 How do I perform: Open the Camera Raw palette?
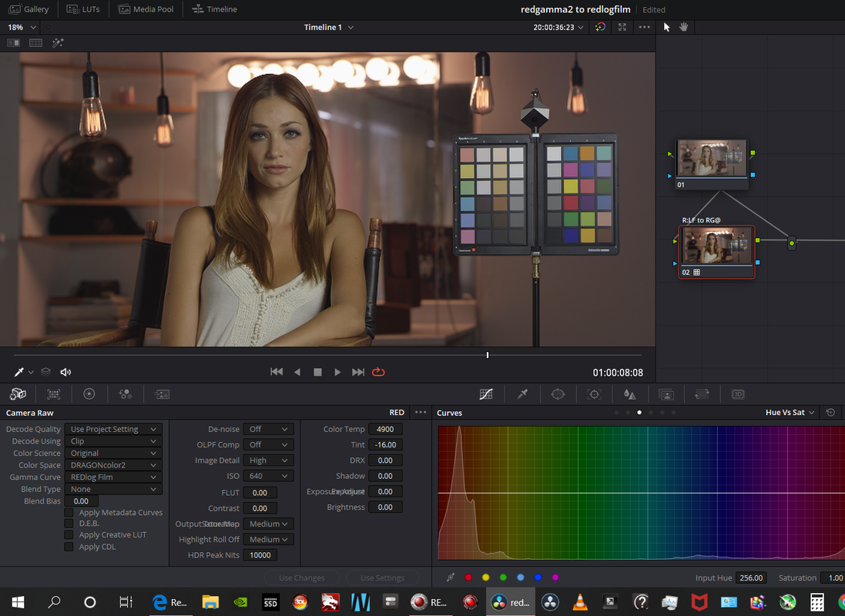[18, 394]
